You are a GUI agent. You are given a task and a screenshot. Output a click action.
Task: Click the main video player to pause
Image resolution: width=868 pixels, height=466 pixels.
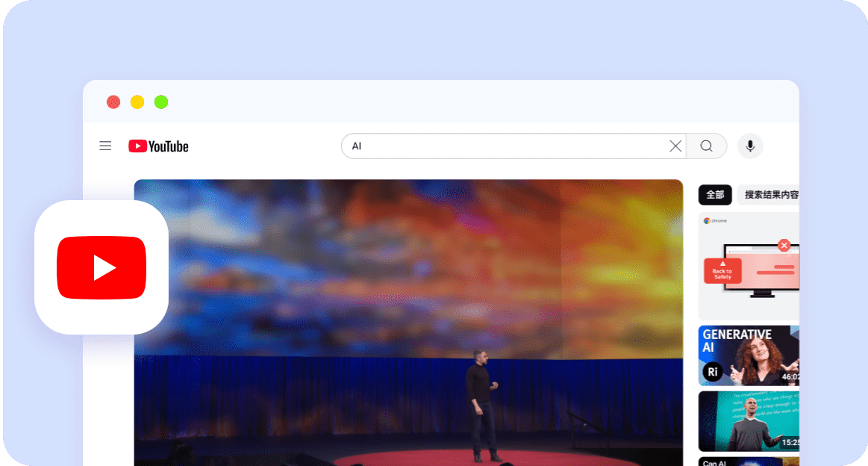pyautogui.click(x=408, y=323)
